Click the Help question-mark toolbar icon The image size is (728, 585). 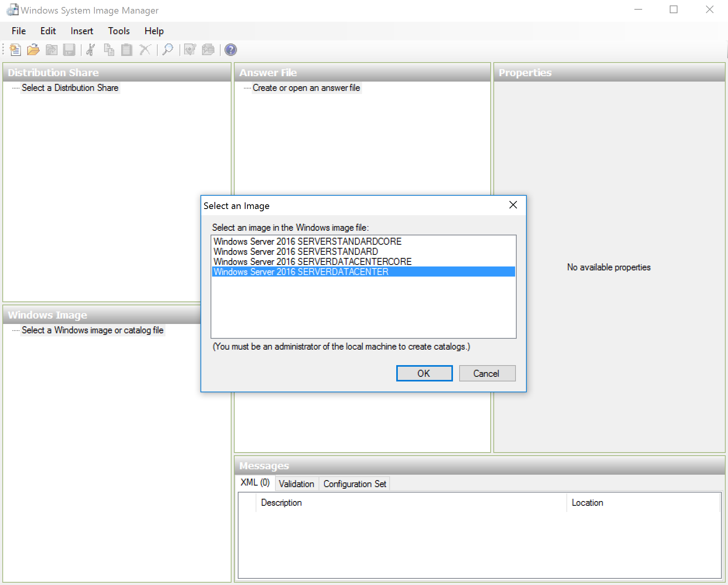pyautogui.click(x=230, y=50)
